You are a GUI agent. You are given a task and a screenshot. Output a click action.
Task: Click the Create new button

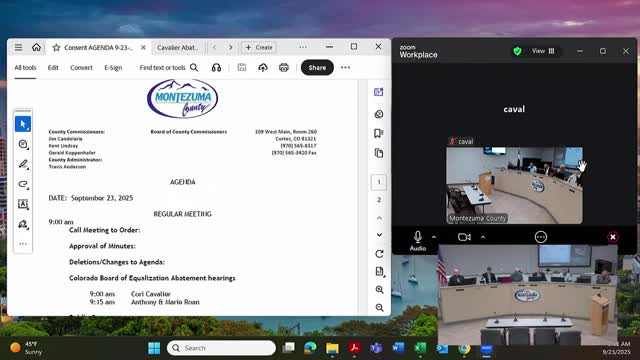click(259, 47)
